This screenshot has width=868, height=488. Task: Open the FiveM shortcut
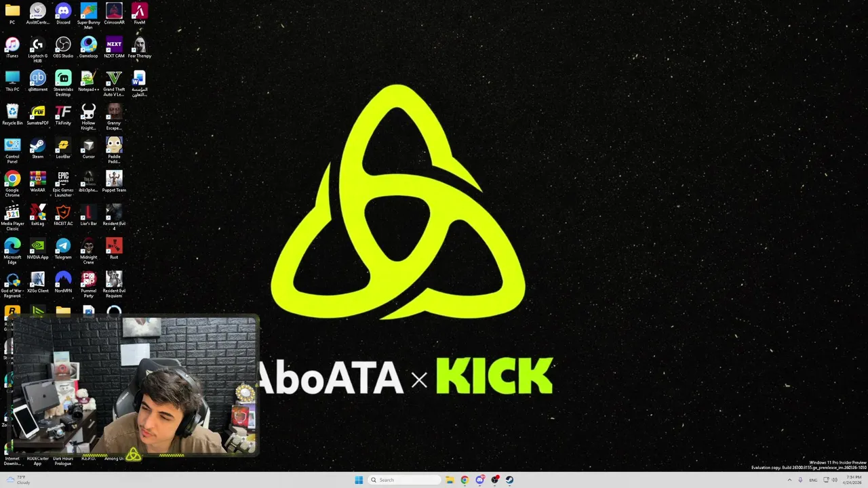coord(139,14)
